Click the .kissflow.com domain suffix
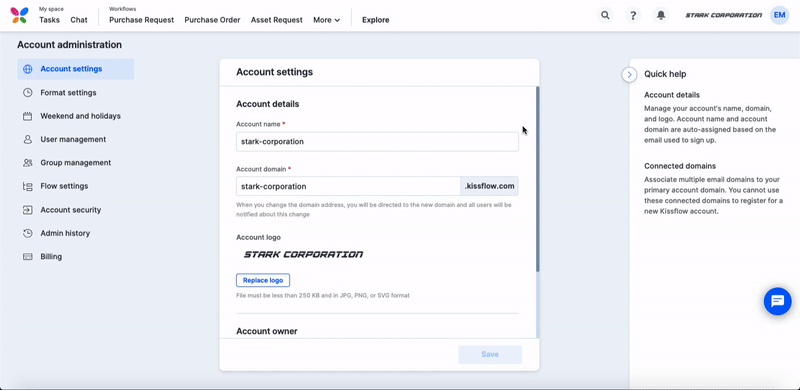This screenshot has width=800, height=390. tap(489, 186)
